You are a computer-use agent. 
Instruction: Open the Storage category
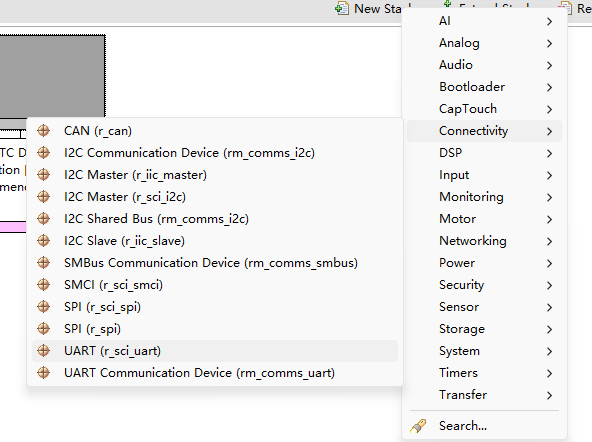484,329
